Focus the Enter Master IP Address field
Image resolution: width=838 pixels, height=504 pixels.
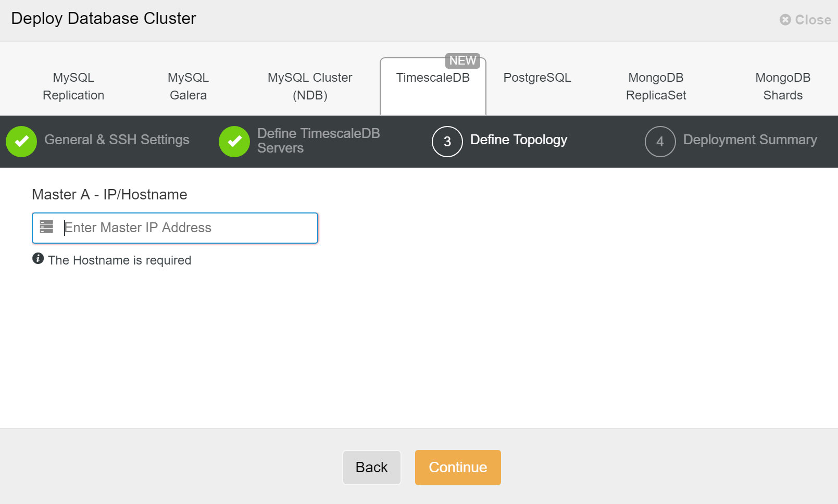coord(175,228)
